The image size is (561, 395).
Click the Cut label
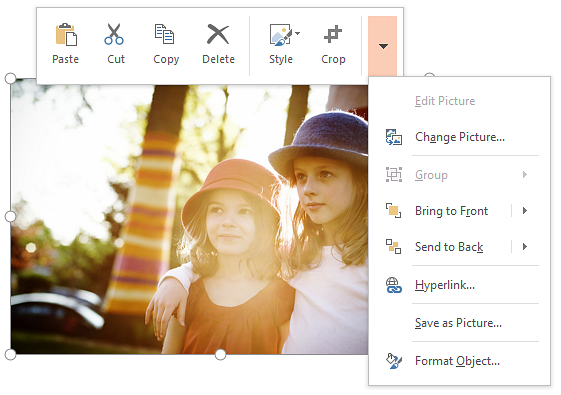[116, 59]
